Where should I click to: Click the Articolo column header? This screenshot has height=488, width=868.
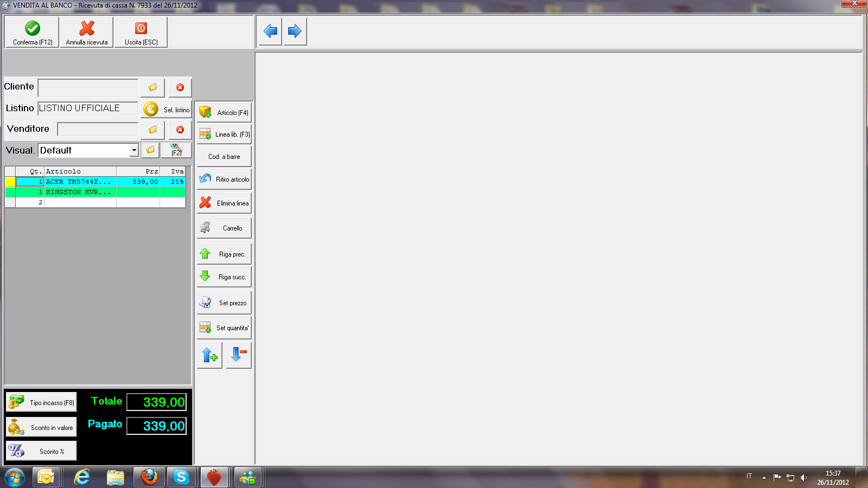[80, 171]
